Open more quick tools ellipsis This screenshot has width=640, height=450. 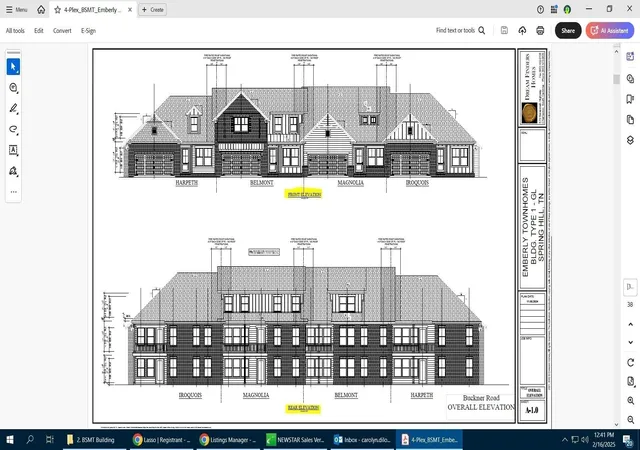(x=13, y=192)
